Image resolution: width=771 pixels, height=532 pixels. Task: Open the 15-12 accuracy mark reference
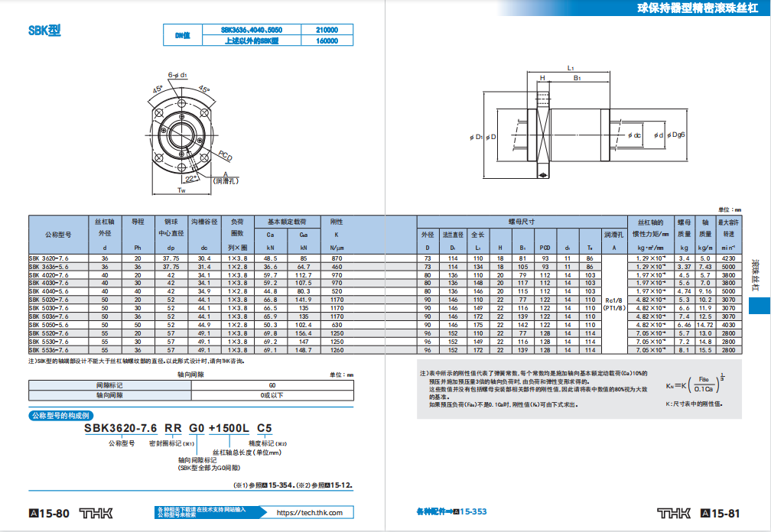tap(341, 485)
